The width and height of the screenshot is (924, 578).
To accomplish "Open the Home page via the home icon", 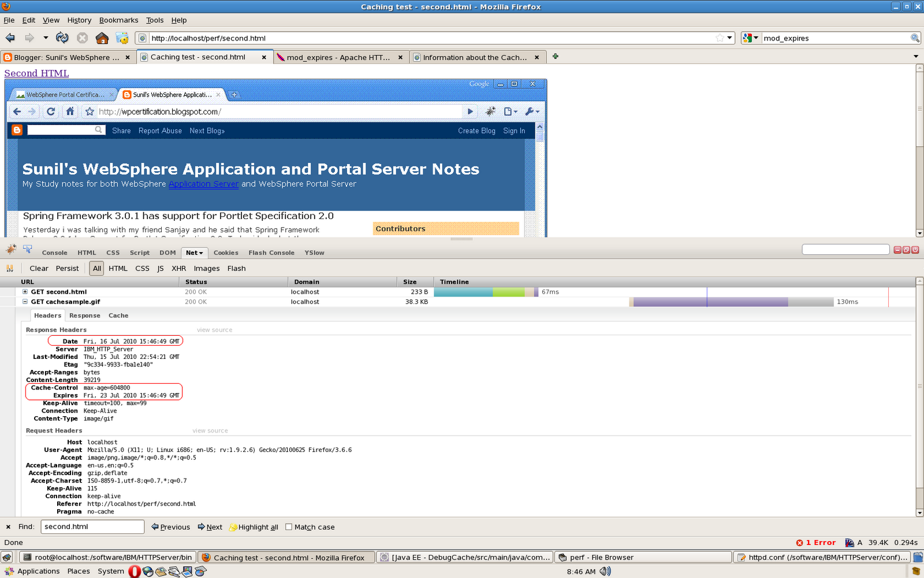I will pyautogui.click(x=102, y=38).
